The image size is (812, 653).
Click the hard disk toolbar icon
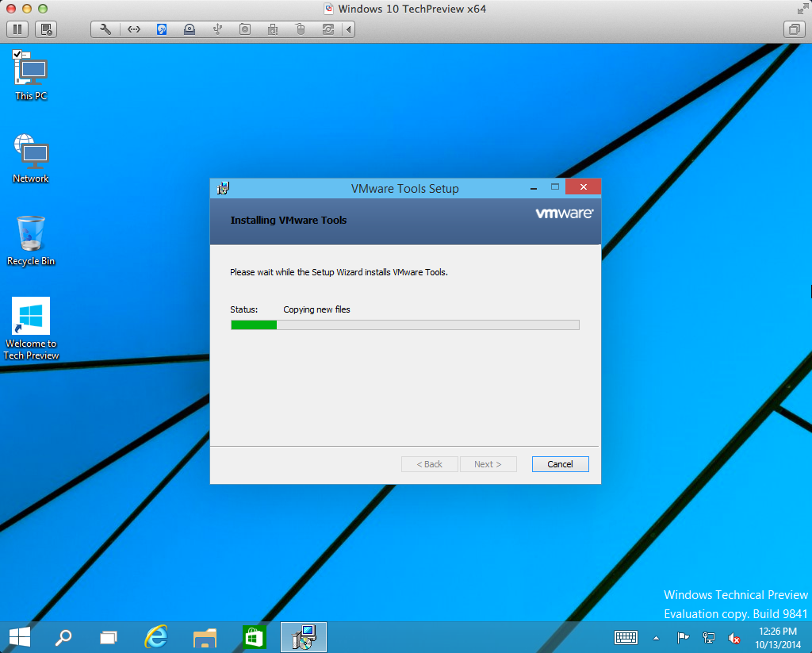pyautogui.click(x=162, y=29)
